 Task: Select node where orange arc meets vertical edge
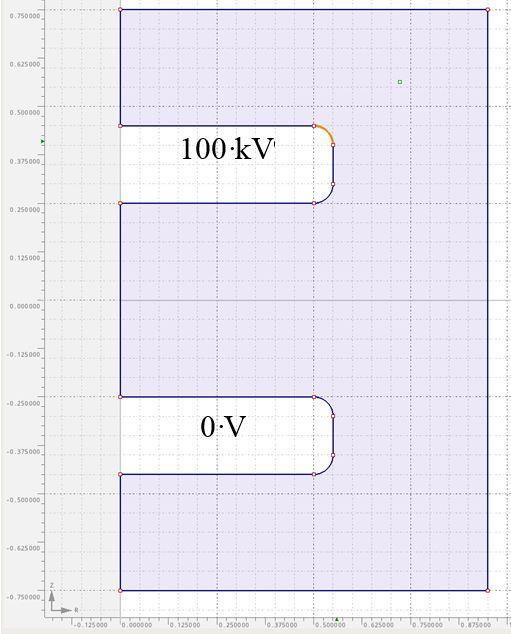coord(333,145)
